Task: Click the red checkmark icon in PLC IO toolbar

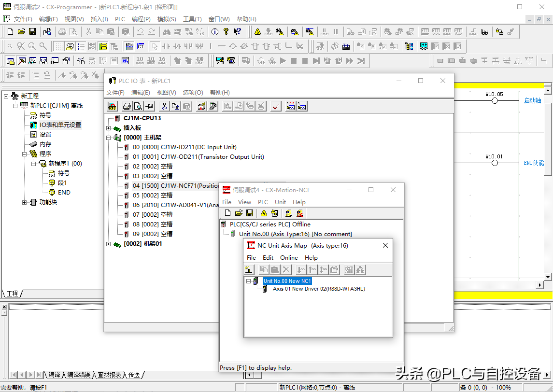Action: click(276, 106)
